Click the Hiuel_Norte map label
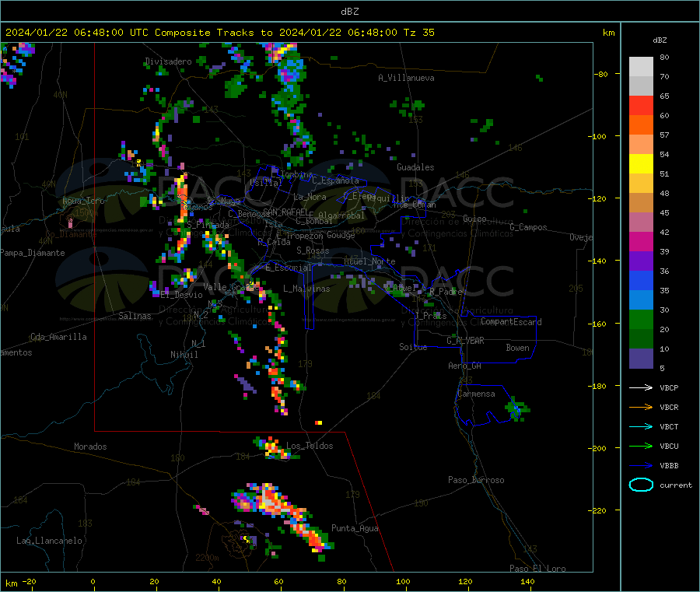 pos(369,261)
